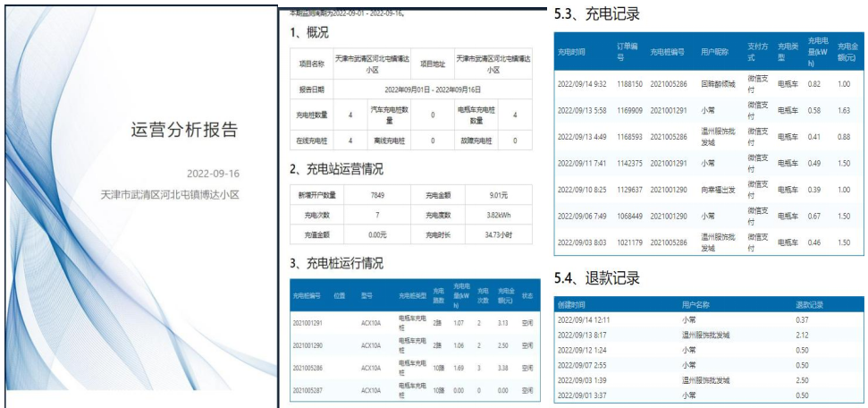
Task: Click the amount 3.13 in section 3
Action: [x=503, y=323]
